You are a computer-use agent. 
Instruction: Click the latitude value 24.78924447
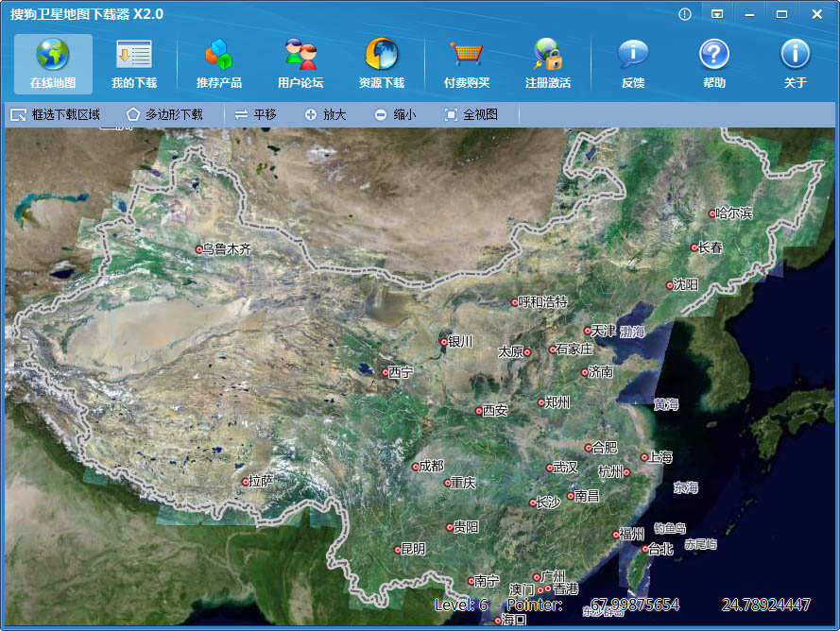click(766, 605)
